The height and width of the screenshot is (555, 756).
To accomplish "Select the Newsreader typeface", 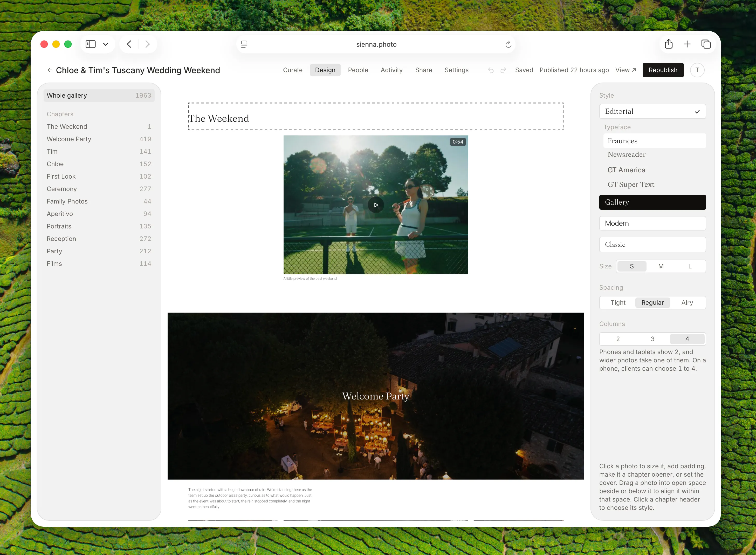I will (654, 154).
